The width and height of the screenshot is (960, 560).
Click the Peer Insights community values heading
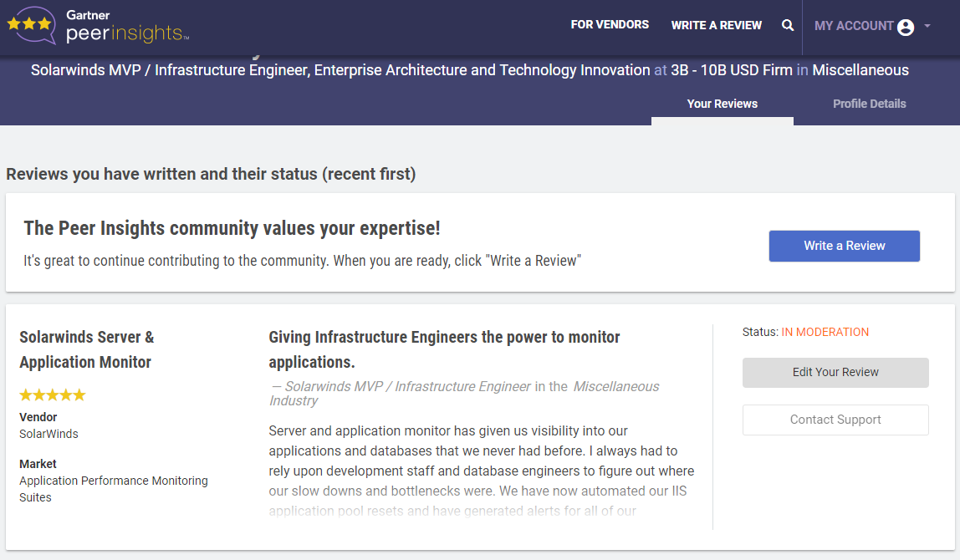click(x=232, y=228)
